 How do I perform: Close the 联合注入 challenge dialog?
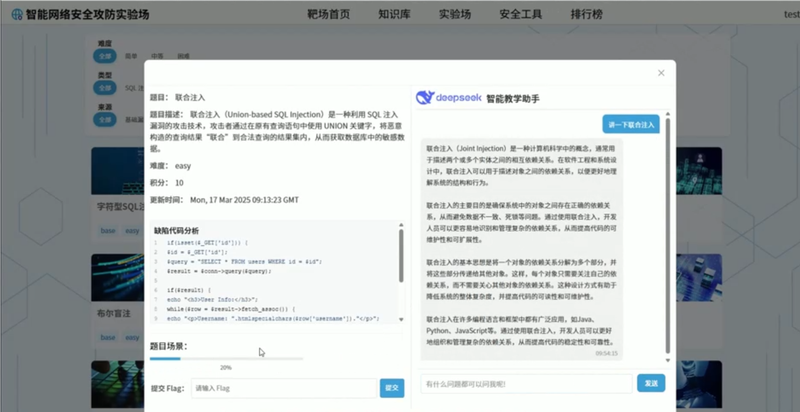661,73
